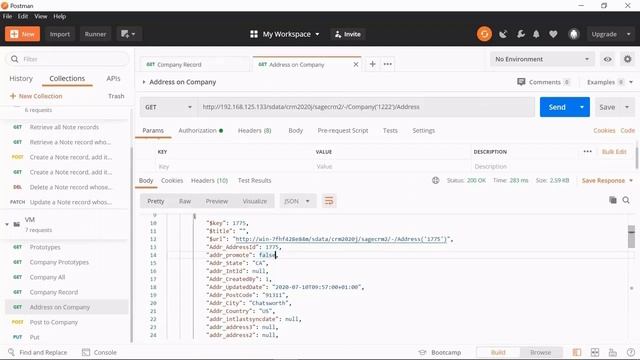This screenshot has width=640, height=360.
Task: Close the Address on Company tab
Action: click(x=356, y=64)
